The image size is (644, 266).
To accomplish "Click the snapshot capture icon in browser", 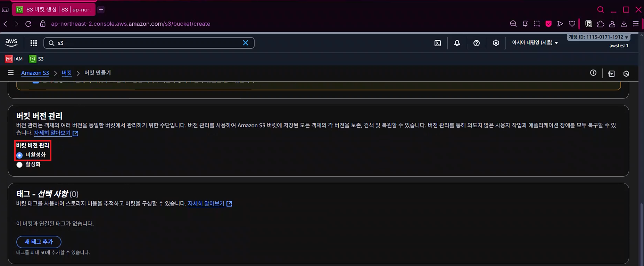I will tap(537, 24).
